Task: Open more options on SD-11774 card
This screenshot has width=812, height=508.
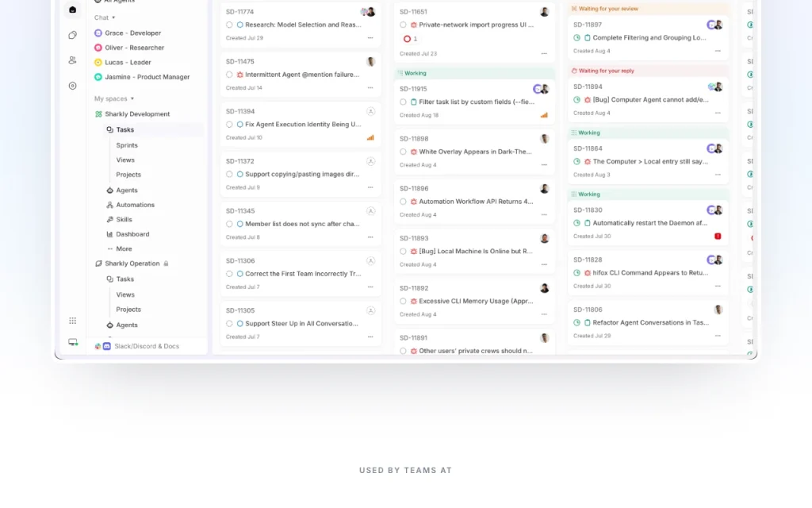Action: [x=370, y=38]
